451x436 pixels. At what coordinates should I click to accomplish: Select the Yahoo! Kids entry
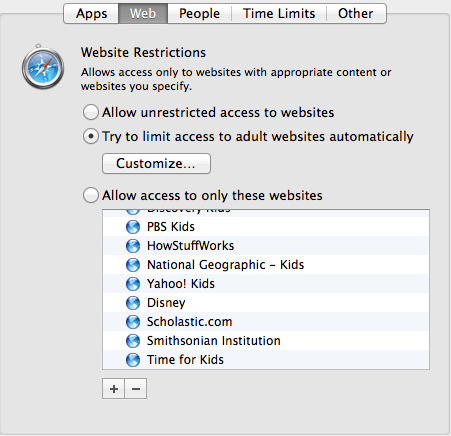(x=266, y=284)
